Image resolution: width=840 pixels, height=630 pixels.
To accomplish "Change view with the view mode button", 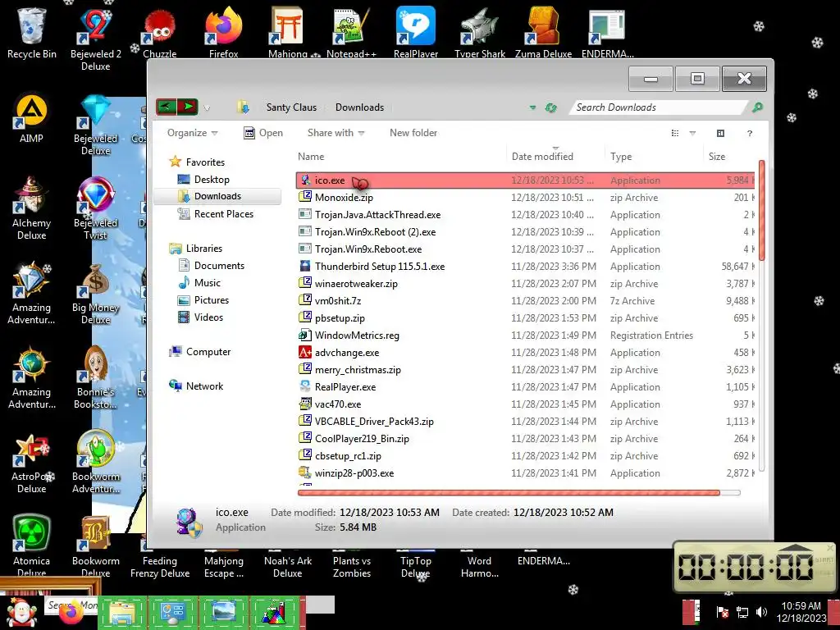I will [675, 133].
